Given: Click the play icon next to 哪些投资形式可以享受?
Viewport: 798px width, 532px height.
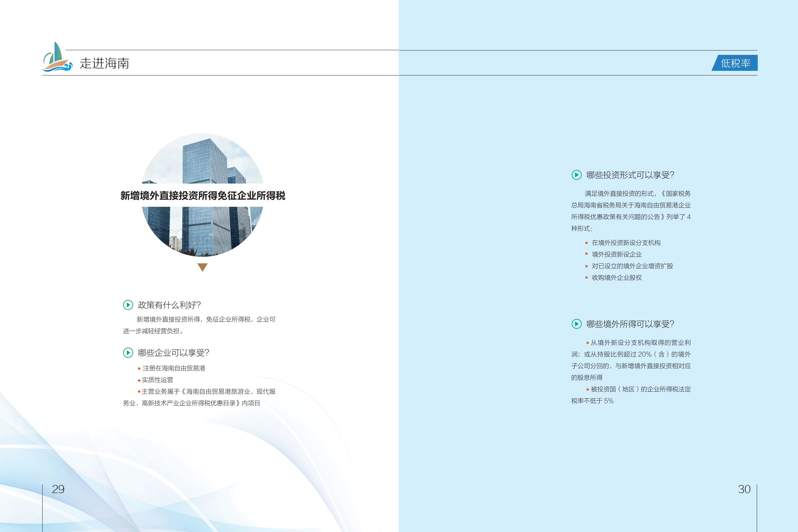Looking at the screenshot, I should point(577,175).
